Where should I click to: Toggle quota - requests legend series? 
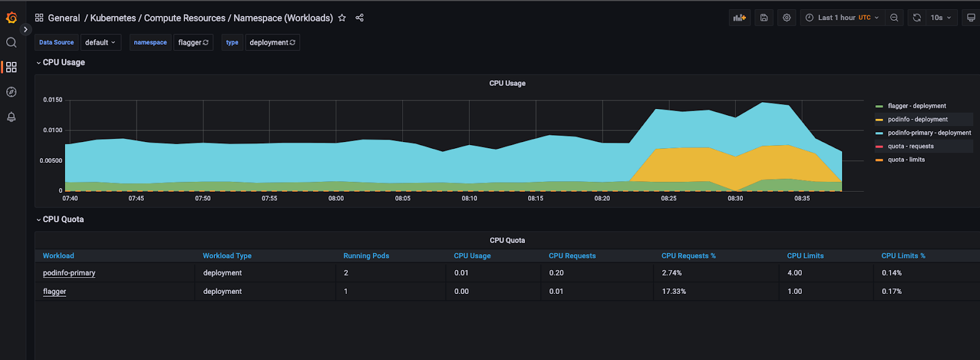click(911, 146)
